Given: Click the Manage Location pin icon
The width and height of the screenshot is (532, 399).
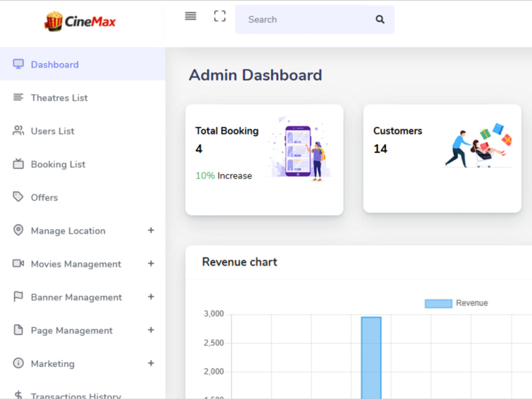Looking at the screenshot, I should (x=18, y=230).
